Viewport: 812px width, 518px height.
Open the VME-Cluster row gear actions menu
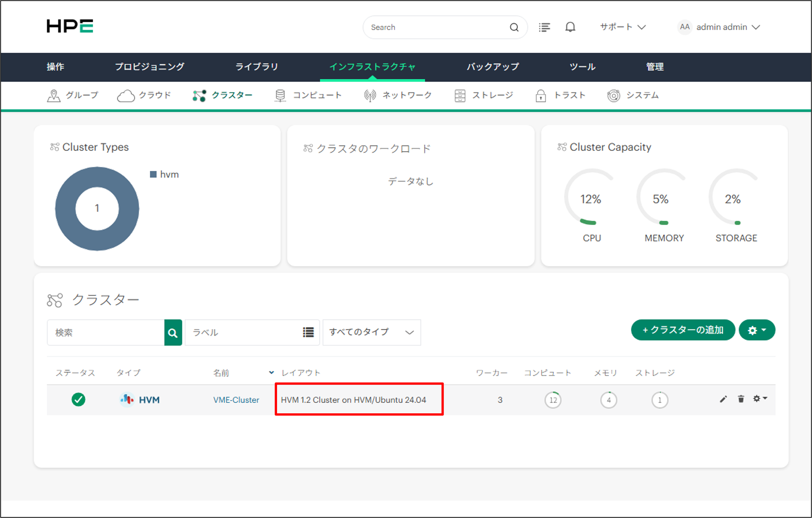[760, 399]
